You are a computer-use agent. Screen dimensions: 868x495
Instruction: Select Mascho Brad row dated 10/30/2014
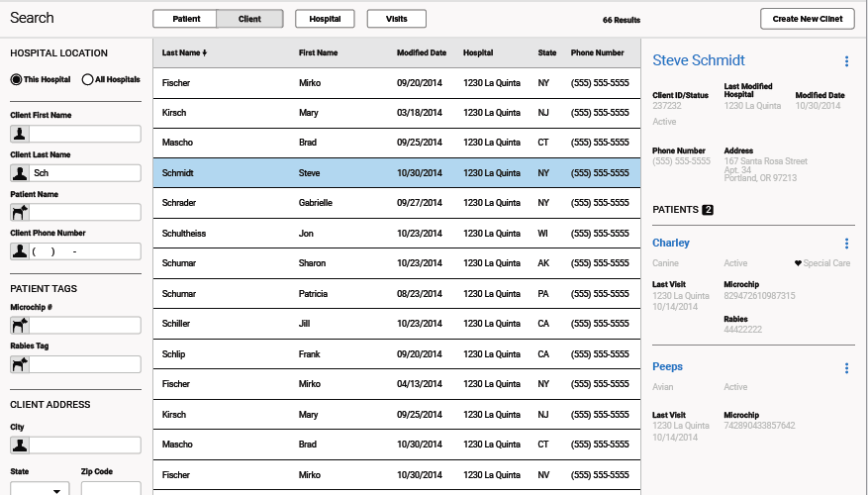(397, 445)
